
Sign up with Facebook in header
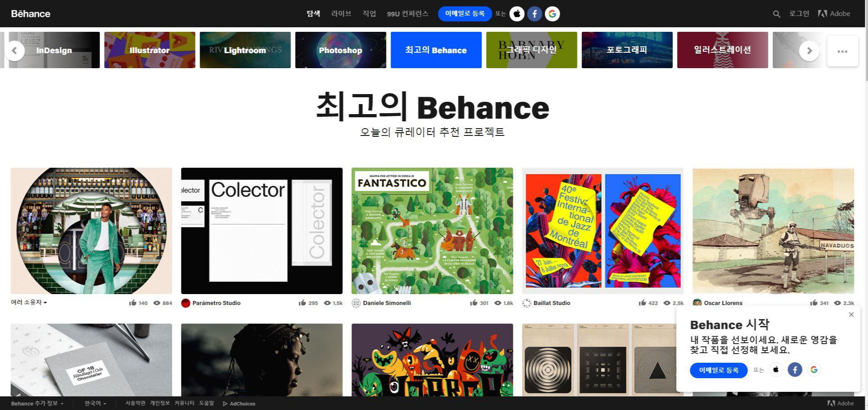pyautogui.click(x=535, y=14)
